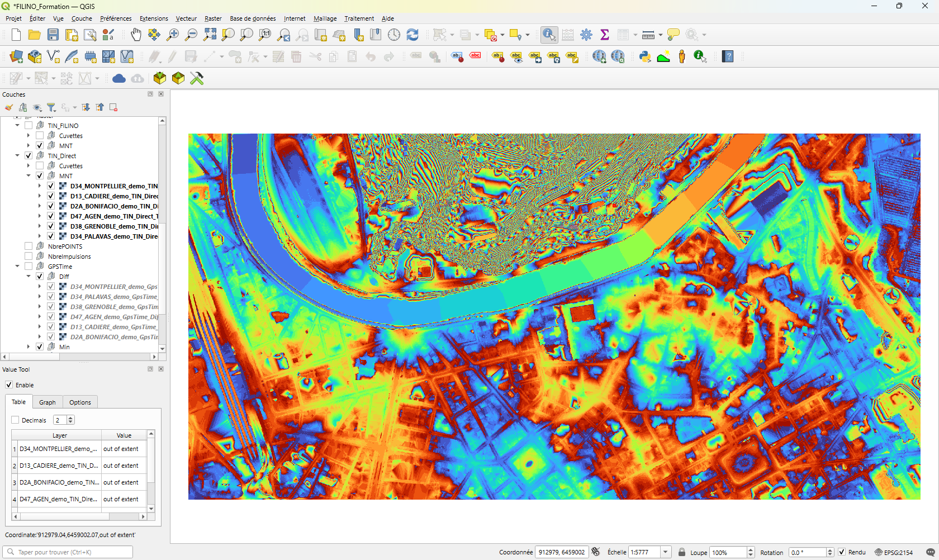Viewport: 939px width, 560px height.
Task: Open the Statistical Summary sigma tool
Action: coord(605,35)
